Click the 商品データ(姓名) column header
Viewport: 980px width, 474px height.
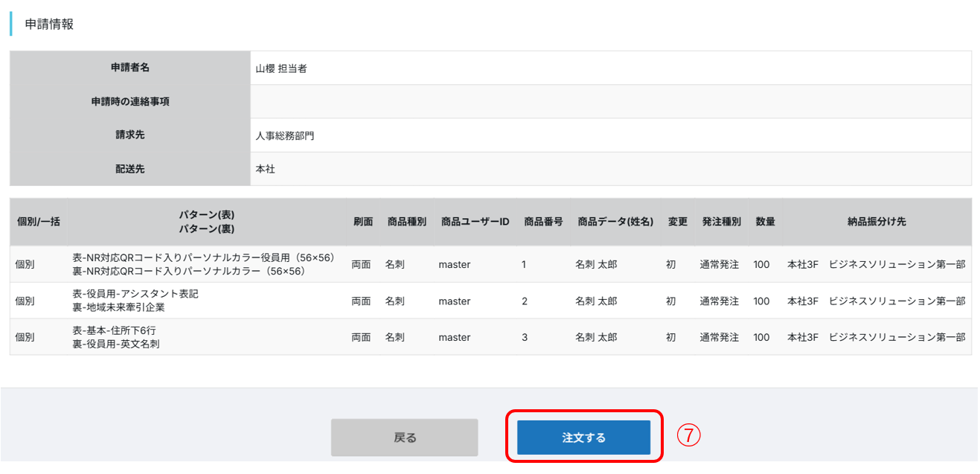pos(615,222)
